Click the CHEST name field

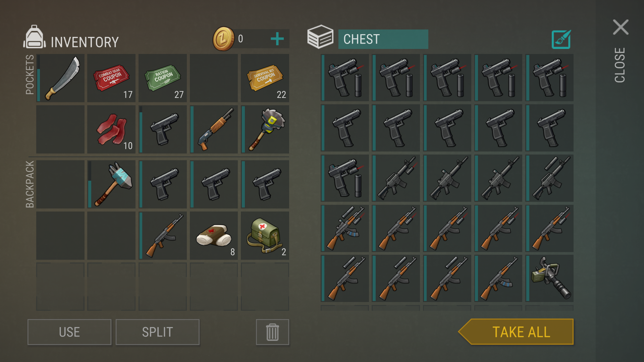click(x=383, y=39)
